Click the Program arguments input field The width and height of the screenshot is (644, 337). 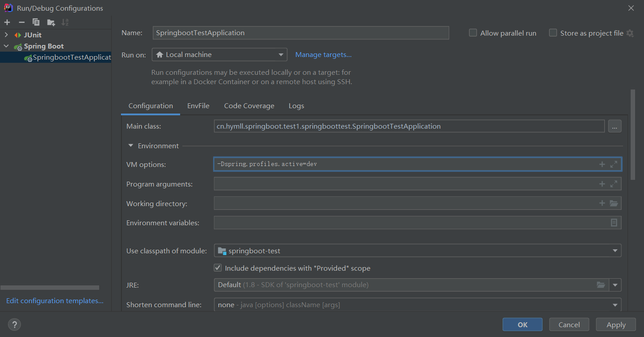click(405, 184)
